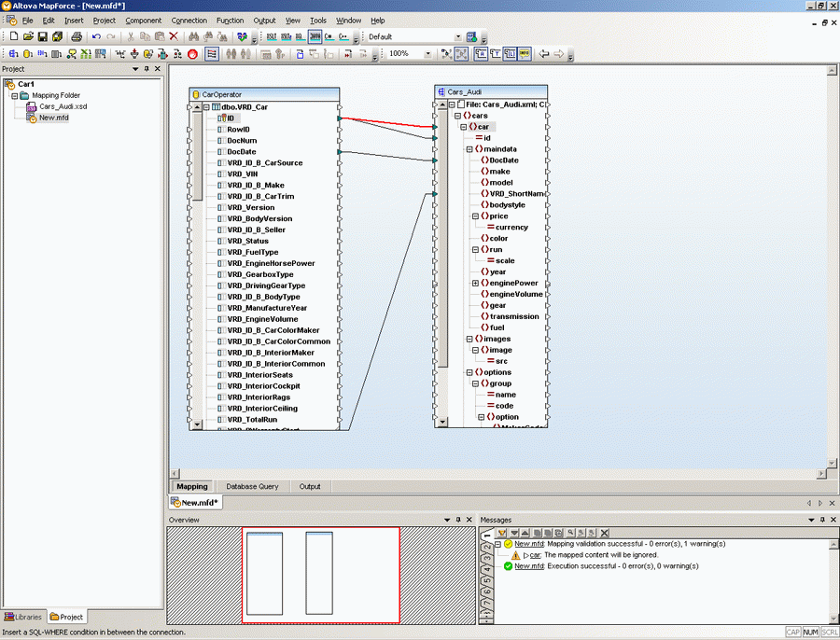Open a file with the folder icon

28,36
